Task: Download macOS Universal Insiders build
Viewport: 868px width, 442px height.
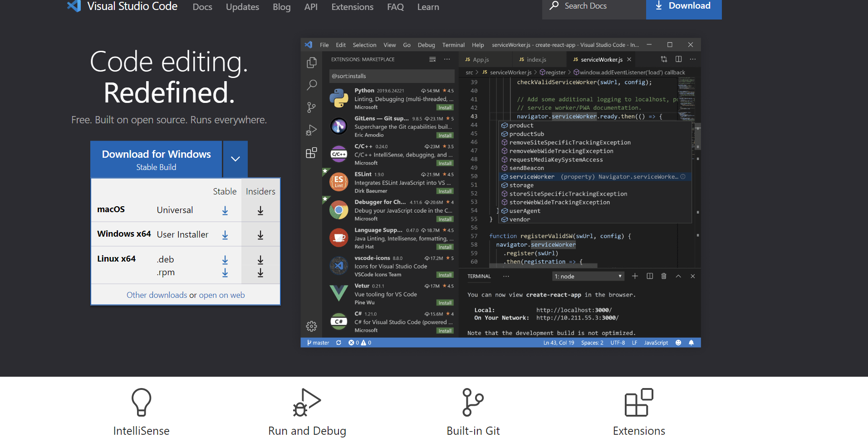Action: click(260, 210)
